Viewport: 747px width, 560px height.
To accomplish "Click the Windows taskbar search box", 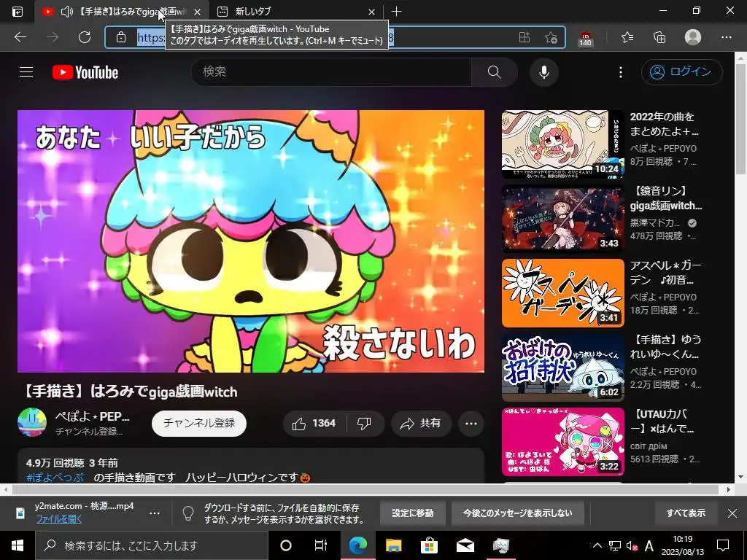I will tap(152, 545).
